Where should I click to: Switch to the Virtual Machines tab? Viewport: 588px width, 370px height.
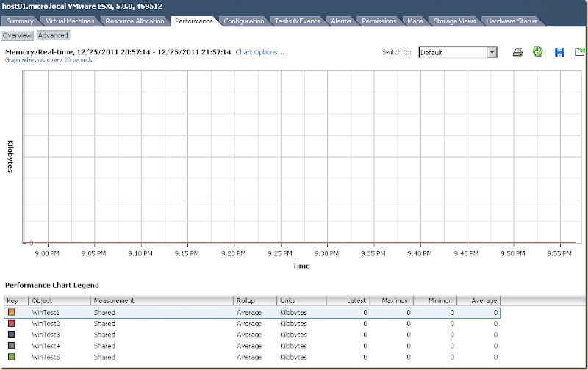70,21
